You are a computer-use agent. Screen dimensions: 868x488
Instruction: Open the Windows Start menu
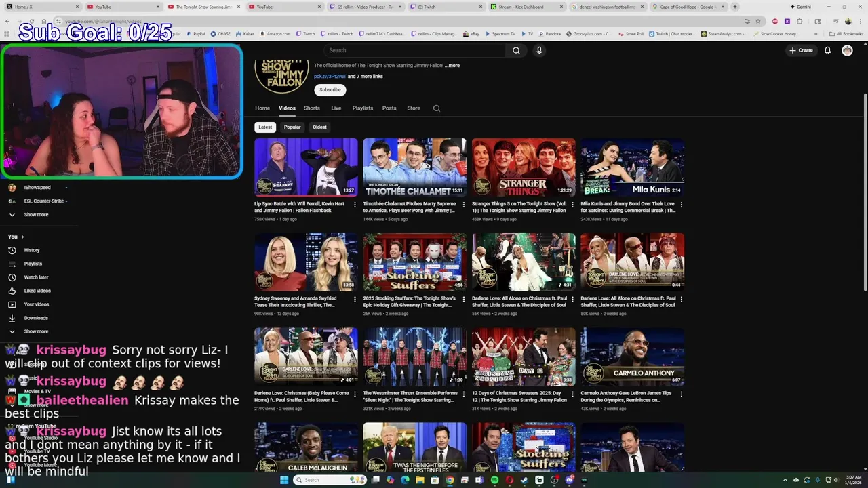point(283,480)
